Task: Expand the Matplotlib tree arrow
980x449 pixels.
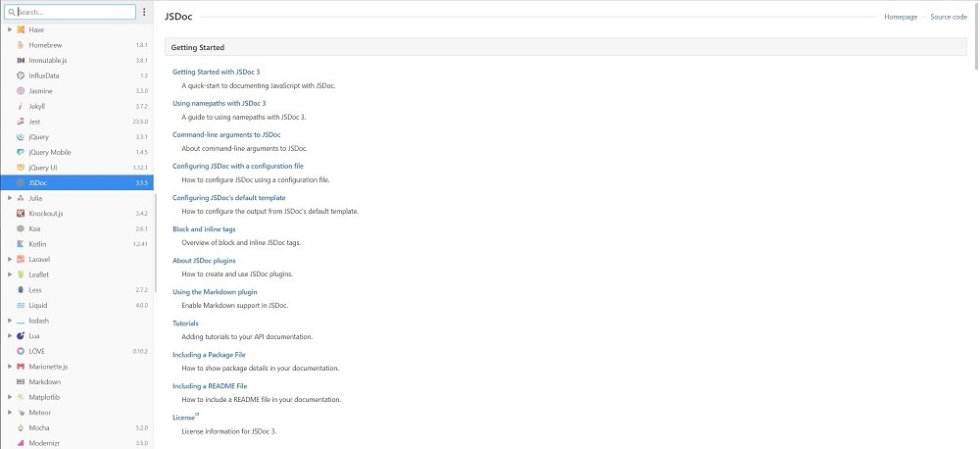Action: pyautogui.click(x=10, y=397)
